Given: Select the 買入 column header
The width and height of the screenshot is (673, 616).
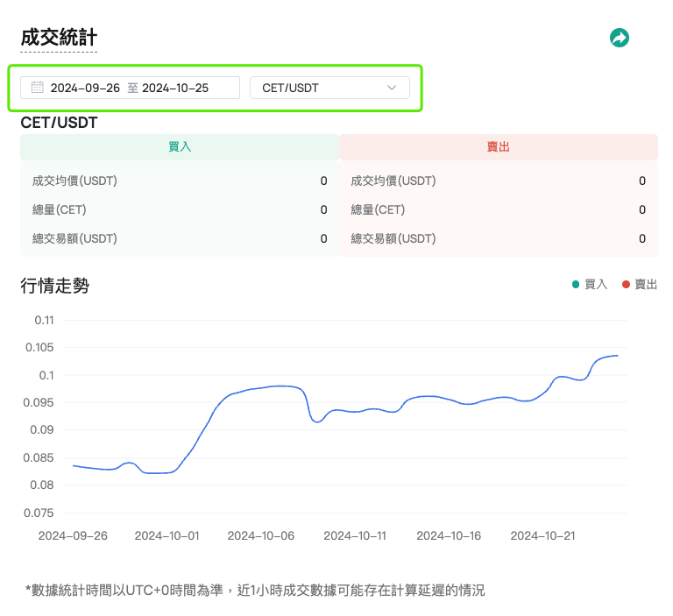Looking at the screenshot, I should tap(180, 147).
